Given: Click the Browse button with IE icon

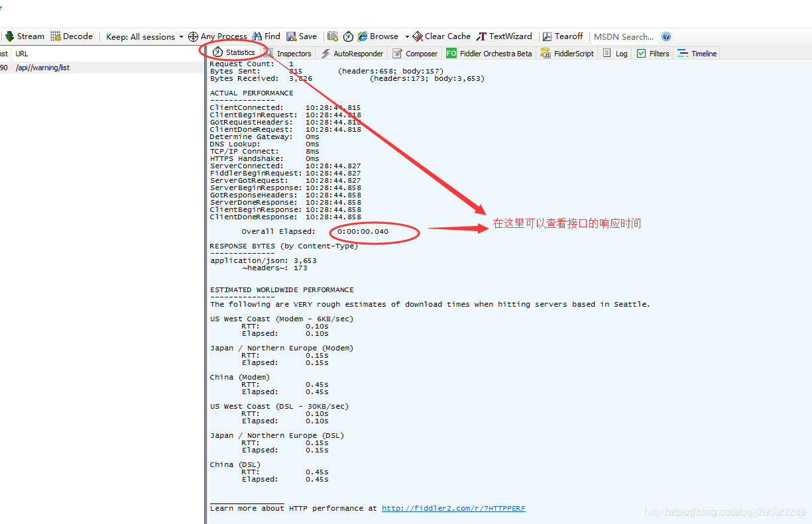Looking at the screenshot, I should pyautogui.click(x=378, y=36).
